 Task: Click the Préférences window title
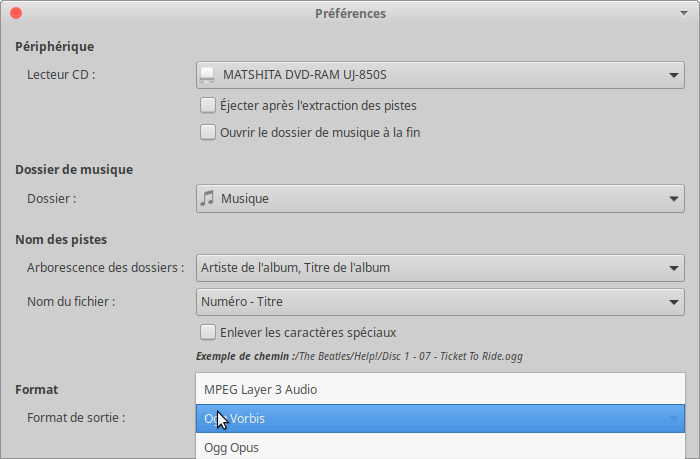tap(350, 13)
